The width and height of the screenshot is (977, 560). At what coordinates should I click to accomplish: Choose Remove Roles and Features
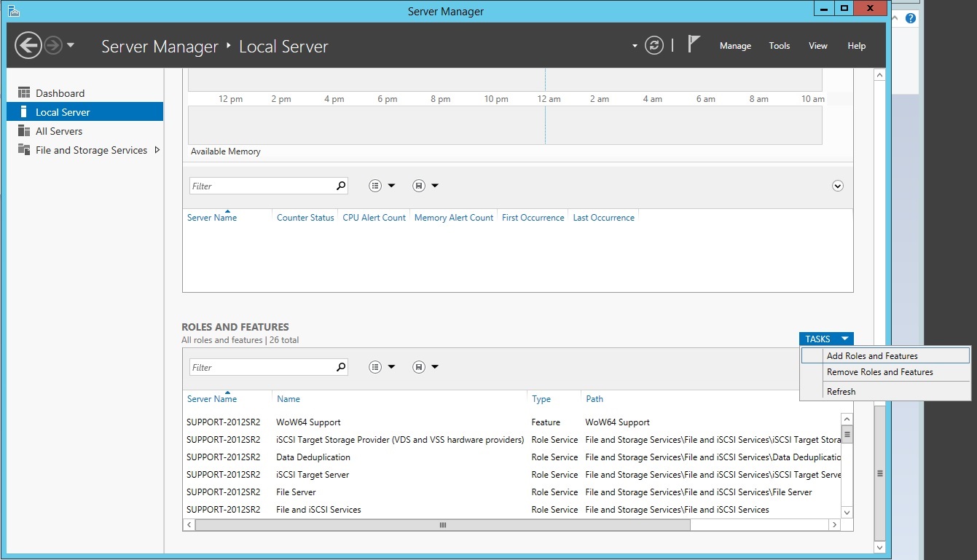[879, 372]
